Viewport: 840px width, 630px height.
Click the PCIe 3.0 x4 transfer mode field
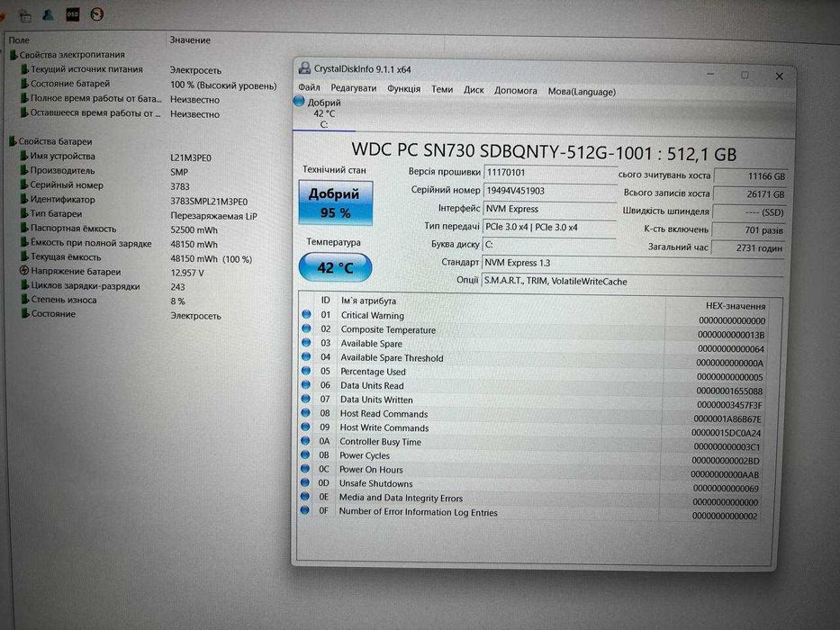[x=549, y=227]
